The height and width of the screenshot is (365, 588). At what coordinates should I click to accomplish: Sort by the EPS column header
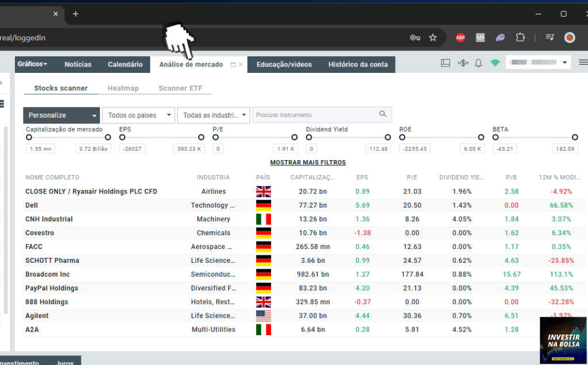pyautogui.click(x=362, y=177)
